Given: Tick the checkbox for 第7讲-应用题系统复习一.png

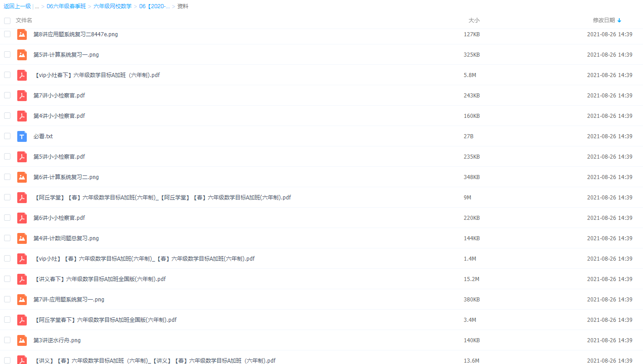Looking at the screenshot, I should coord(7,299).
